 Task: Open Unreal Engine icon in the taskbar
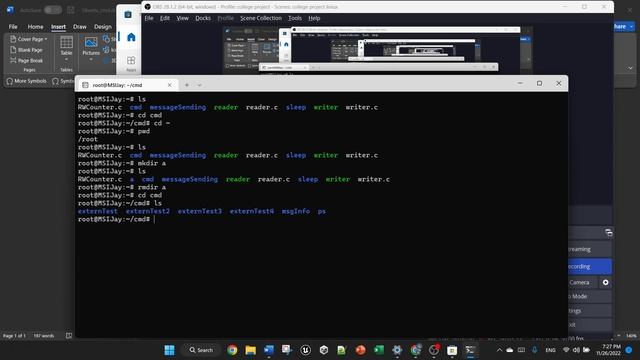305,350
